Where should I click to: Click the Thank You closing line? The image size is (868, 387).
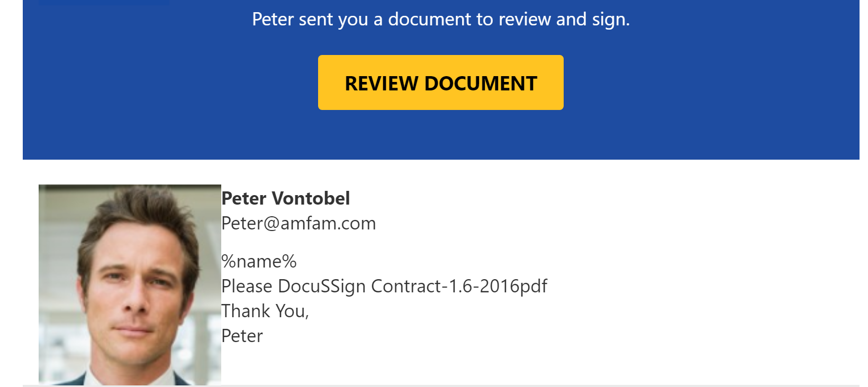click(265, 311)
